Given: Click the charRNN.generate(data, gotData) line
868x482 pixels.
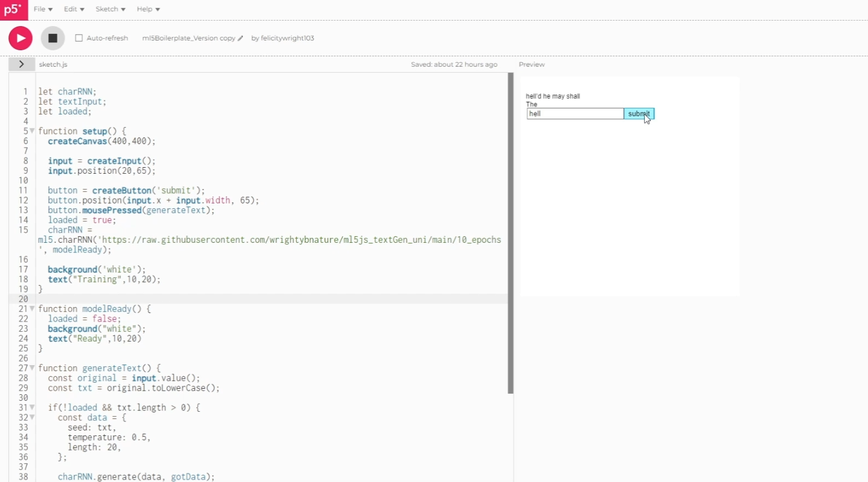Looking at the screenshot, I should [x=136, y=477].
